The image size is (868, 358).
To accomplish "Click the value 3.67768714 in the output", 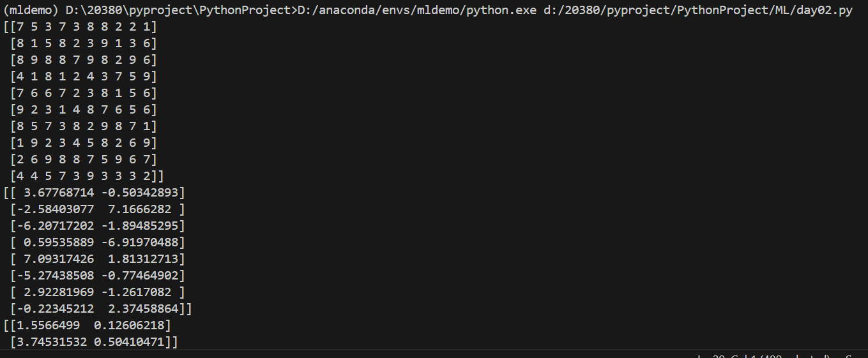I will tap(59, 193).
